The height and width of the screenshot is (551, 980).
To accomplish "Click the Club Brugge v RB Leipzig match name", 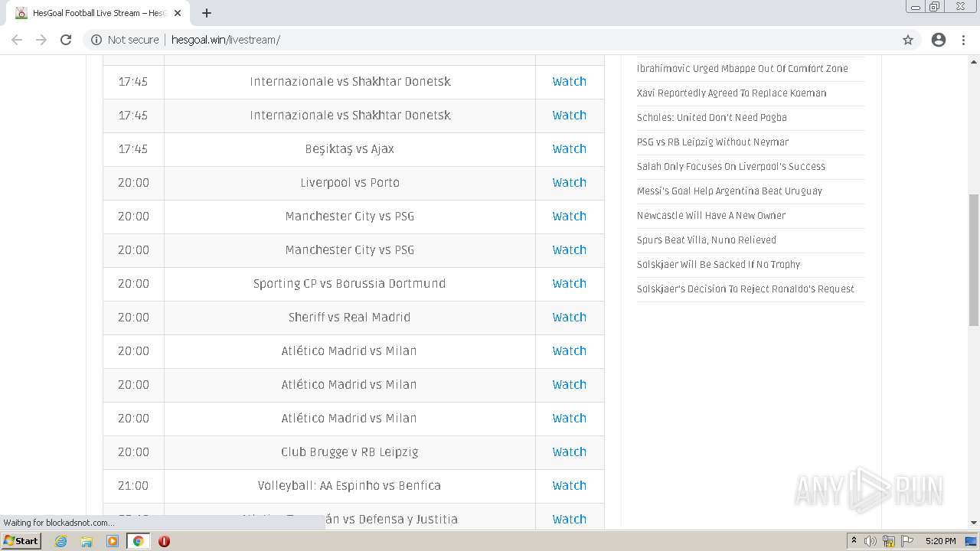I will (349, 452).
